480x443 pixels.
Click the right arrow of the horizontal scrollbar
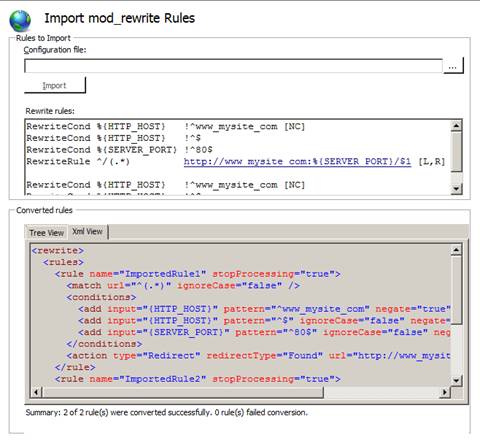[445, 392]
